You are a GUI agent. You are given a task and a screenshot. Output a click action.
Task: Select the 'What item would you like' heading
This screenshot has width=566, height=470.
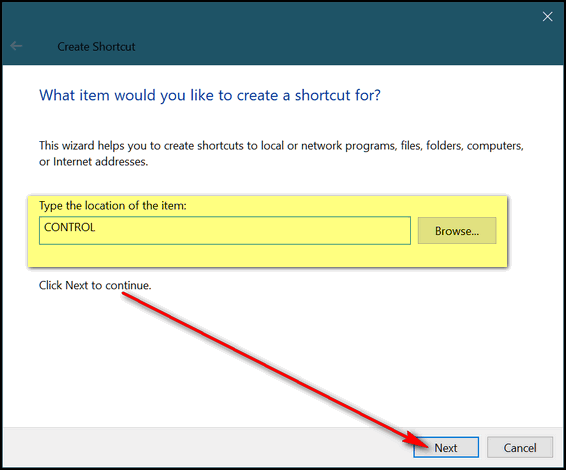pos(210,95)
